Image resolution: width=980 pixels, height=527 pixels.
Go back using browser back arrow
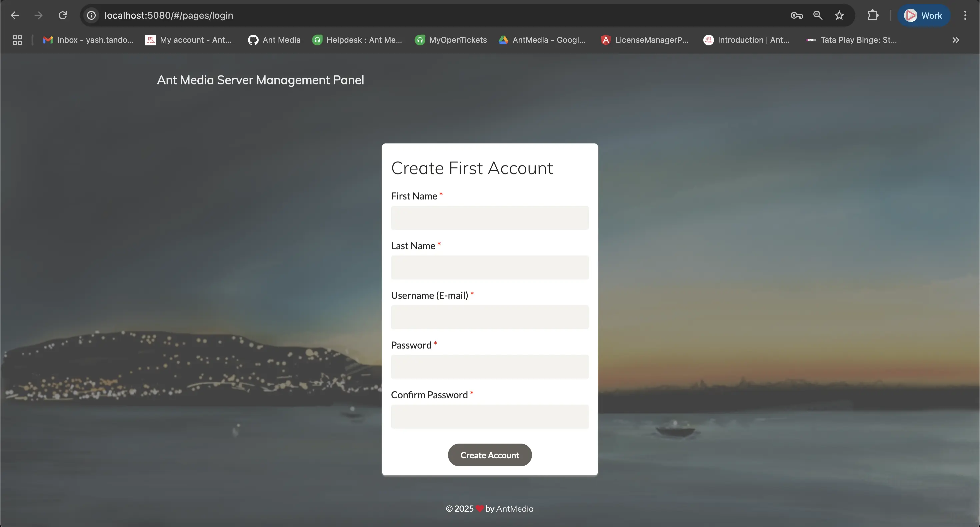(x=15, y=15)
